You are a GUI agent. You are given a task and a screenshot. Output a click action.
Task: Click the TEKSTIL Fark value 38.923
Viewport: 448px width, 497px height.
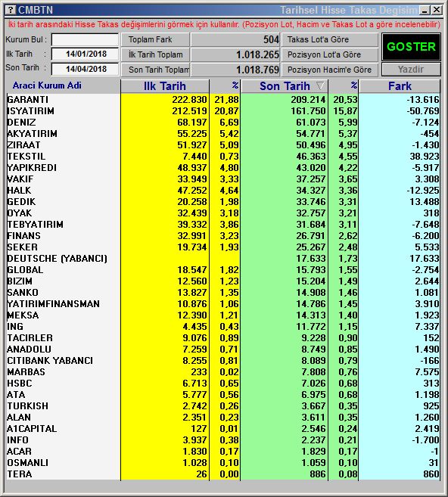(x=425, y=157)
